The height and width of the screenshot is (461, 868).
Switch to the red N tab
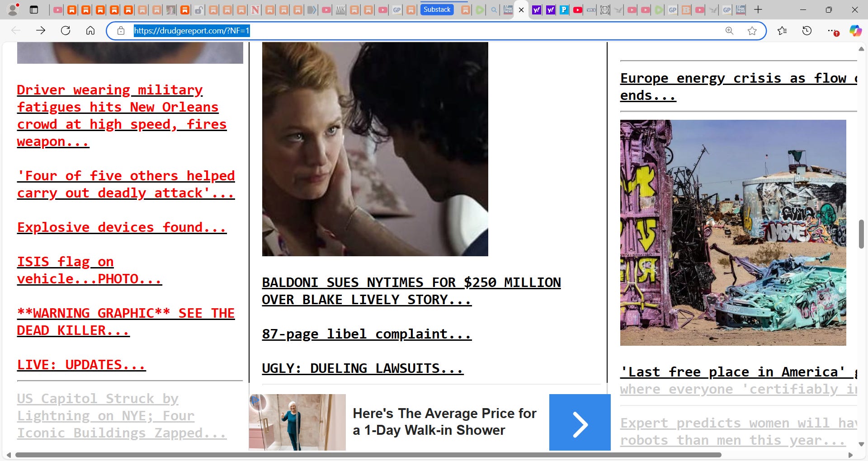[255, 10]
